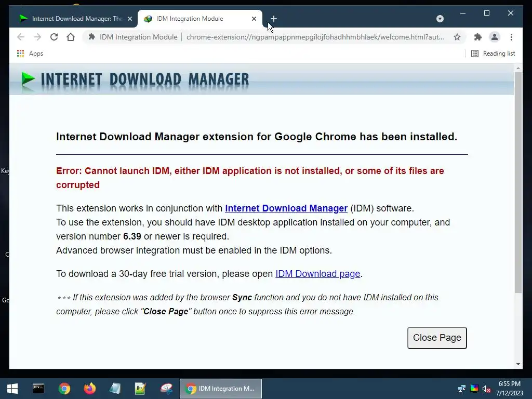
Task: Open the Reading list
Action: point(493,54)
